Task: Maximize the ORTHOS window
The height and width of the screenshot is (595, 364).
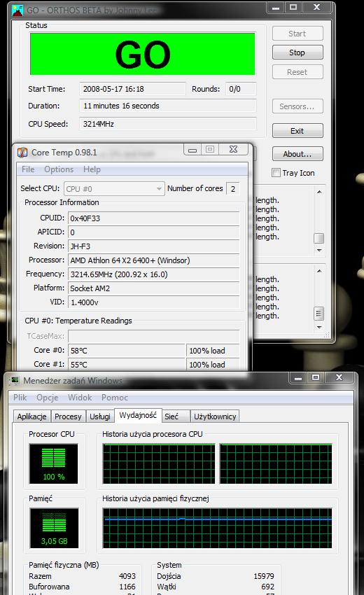Action: (293, 7)
